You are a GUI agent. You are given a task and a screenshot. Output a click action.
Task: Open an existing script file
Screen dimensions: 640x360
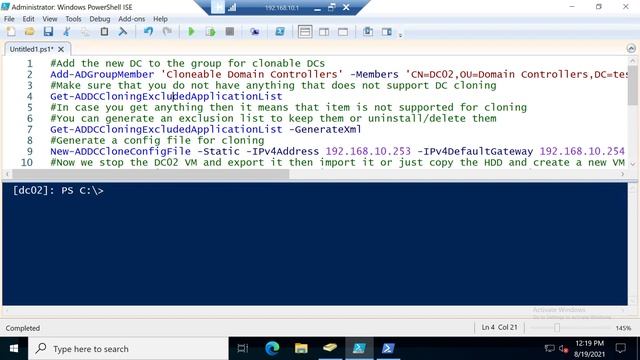click(29, 32)
